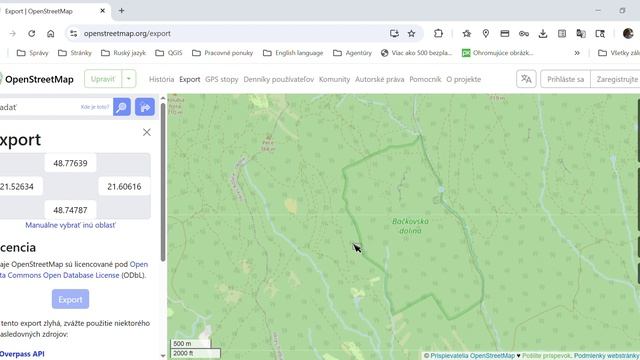Open the browser home page
This screenshot has width=640, height=360.
coord(51,33)
